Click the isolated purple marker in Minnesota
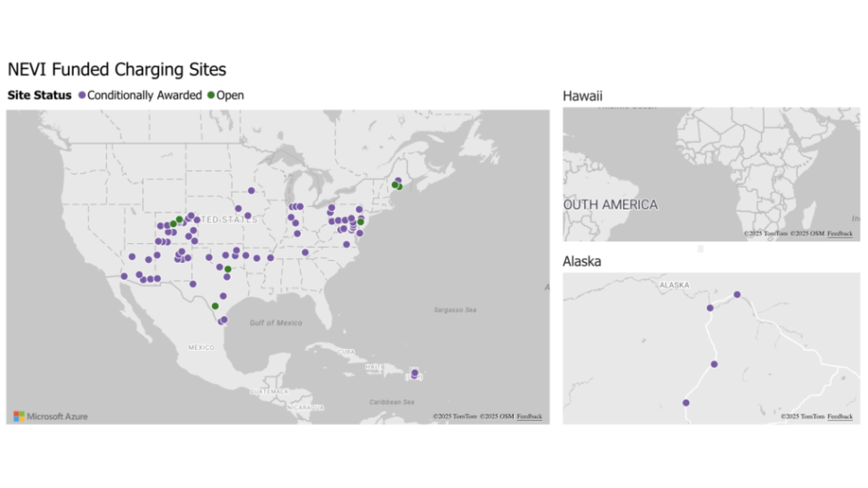This screenshot has width=868, height=488. click(251, 191)
